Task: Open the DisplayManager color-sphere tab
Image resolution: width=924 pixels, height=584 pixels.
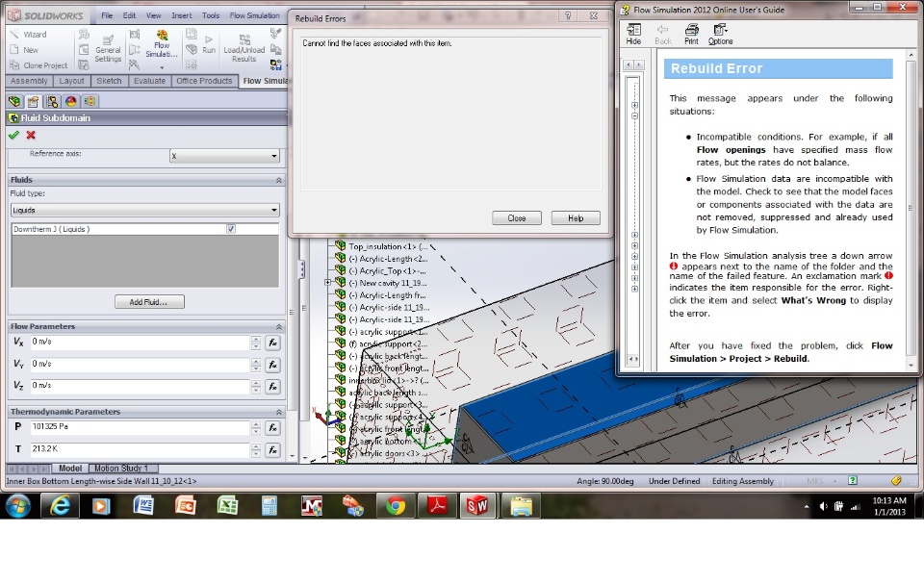Action: click(71, 101)
